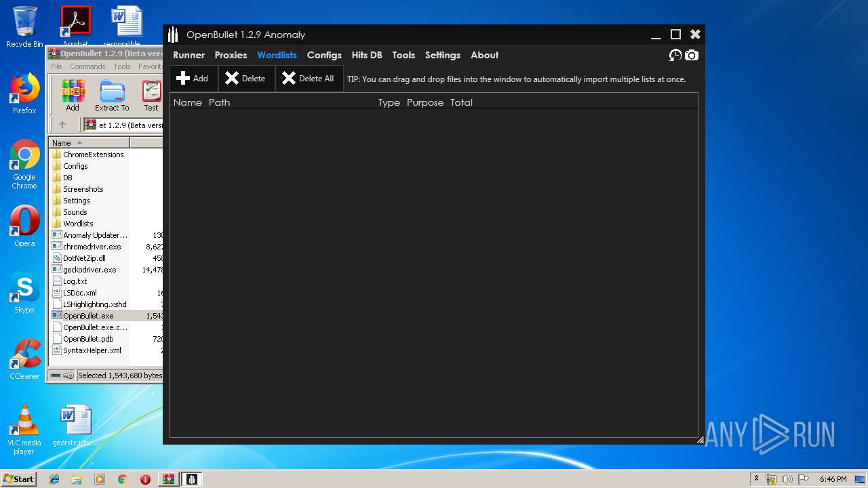Open the Configs tab
This screenshot has width=868, height=488.
pos(324,55)
